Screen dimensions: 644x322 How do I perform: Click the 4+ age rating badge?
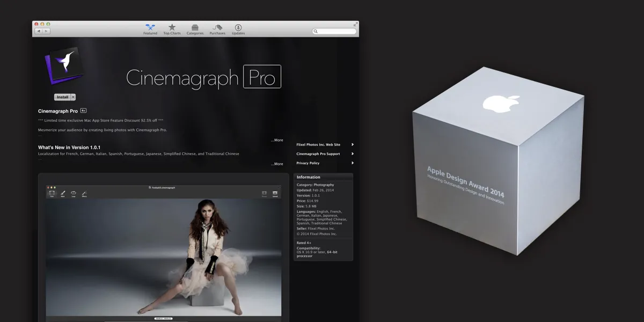coord(83,111)
